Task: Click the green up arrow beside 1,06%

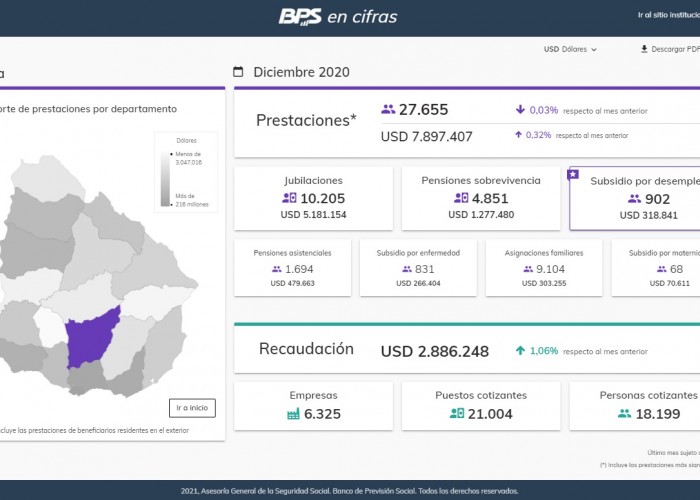Action: [x=520, y=351]
